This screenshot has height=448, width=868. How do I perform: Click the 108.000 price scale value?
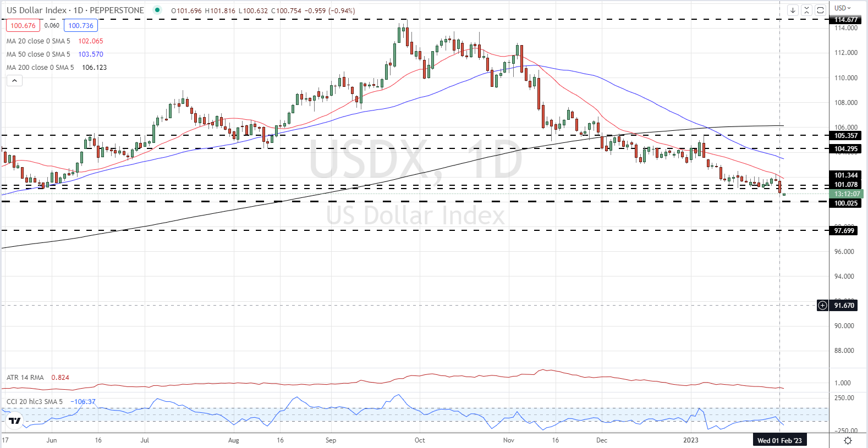click(x=846, y=102)
